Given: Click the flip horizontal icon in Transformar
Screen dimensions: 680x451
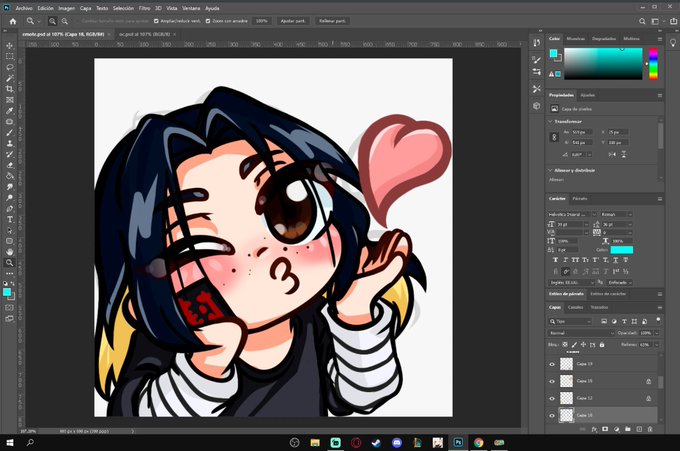Looking at the screenshot, I should pos(612,154).
